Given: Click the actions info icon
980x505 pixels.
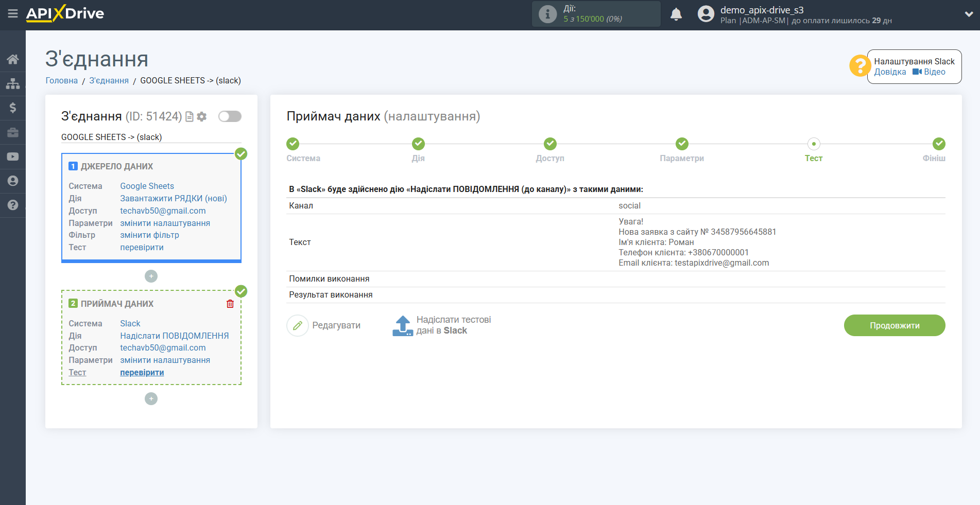Looking at the screenshot, I should (547, 14).
